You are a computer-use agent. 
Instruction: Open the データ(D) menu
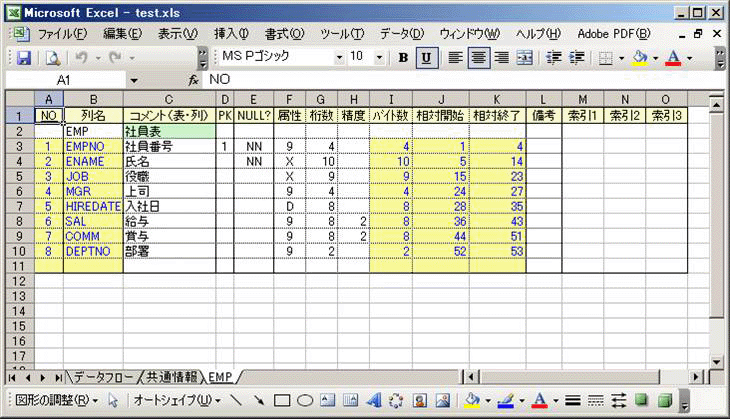tap(401, 34)
